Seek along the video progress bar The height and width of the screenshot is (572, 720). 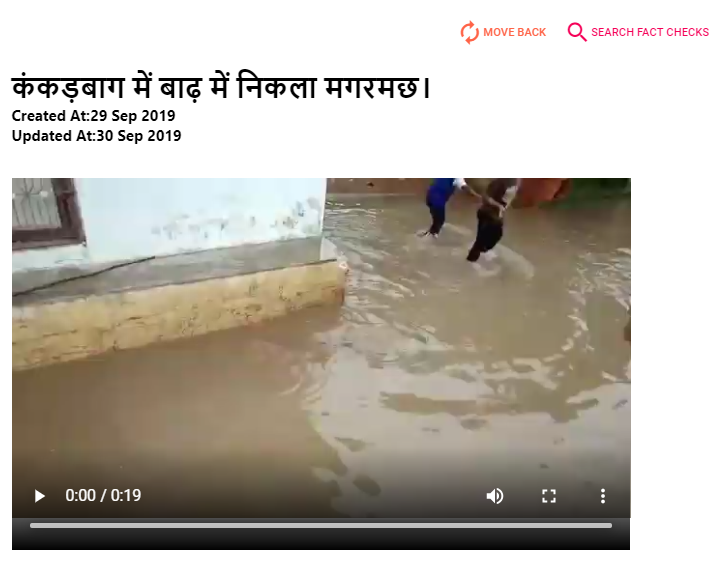(321, 525)
